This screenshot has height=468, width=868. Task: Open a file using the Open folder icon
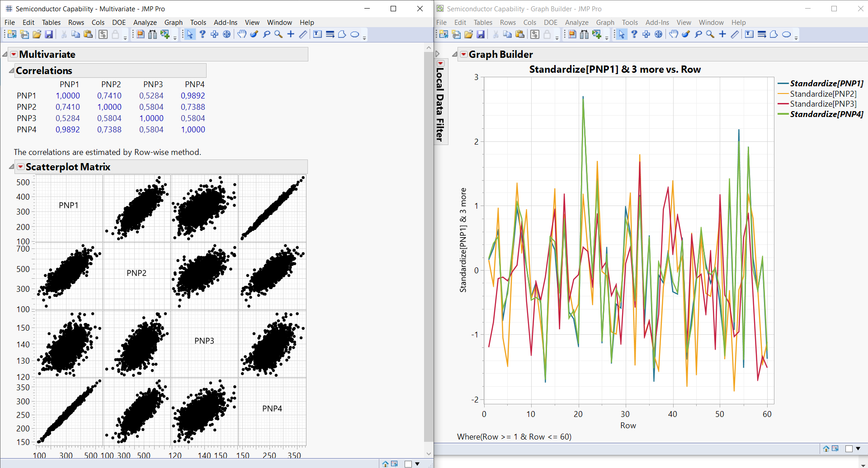36,34
